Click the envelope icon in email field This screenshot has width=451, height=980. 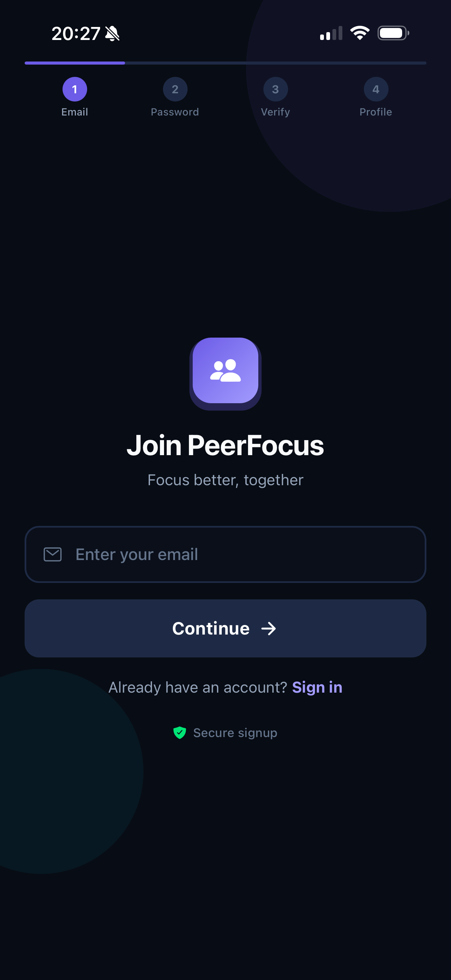53,554
